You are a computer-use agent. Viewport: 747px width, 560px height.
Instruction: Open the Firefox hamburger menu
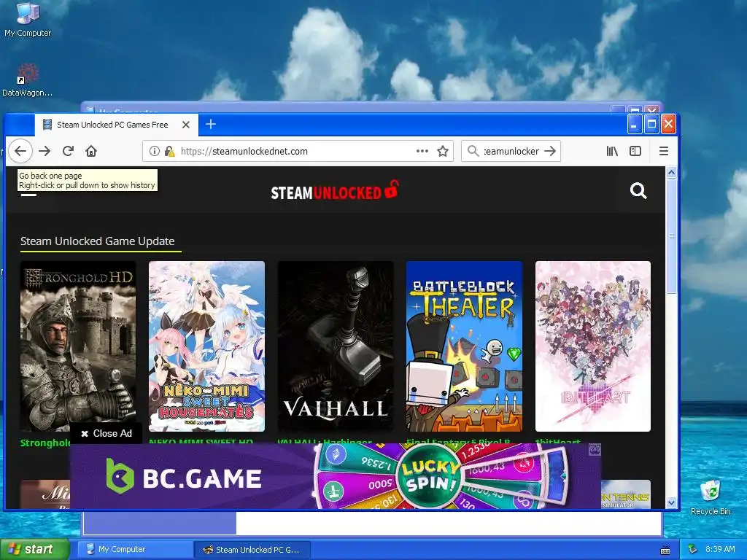point(664,151)
